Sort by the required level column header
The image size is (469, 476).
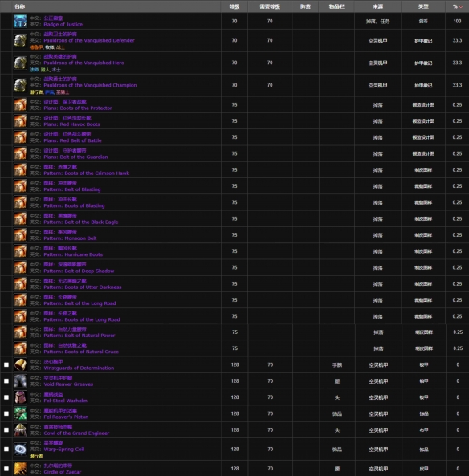click(x=270, y=6)
